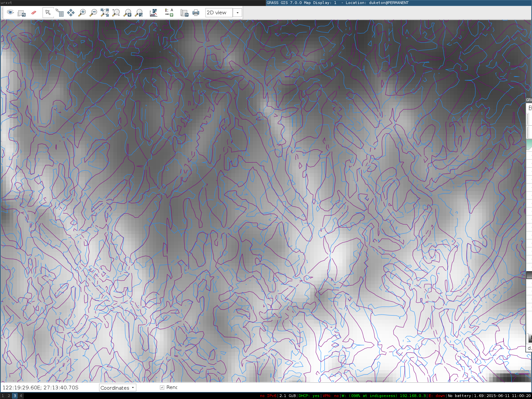This screenshot has height=399, width=532.
Task: Save the display to a file
Action: pyautogui.click(x=185, y=13)
